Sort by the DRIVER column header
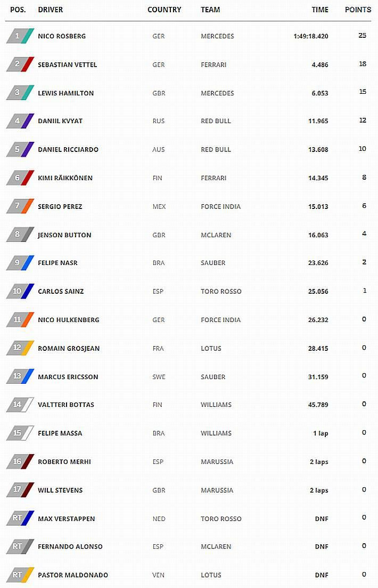The width and height of the screenshot is (378, 588). pos(51,10)
